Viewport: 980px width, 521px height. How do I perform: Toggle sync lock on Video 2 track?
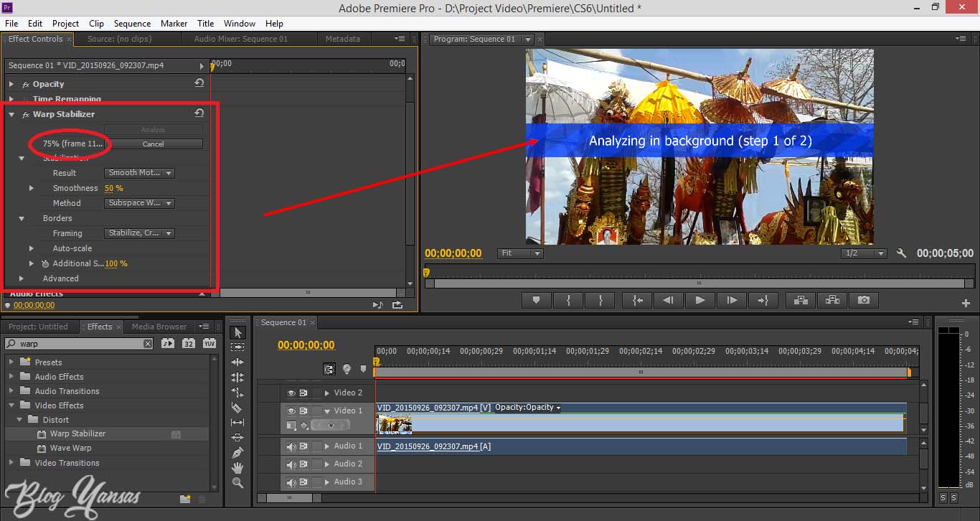coord(303,393)
